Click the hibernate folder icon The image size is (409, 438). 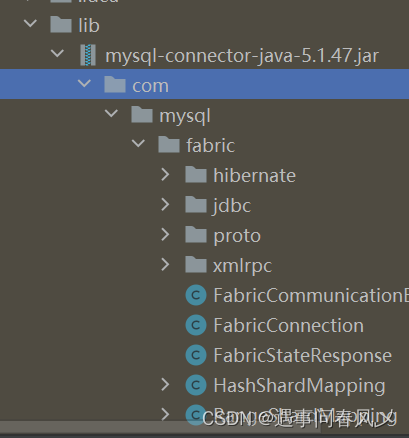pyautogui.click(x=196, y=175)
